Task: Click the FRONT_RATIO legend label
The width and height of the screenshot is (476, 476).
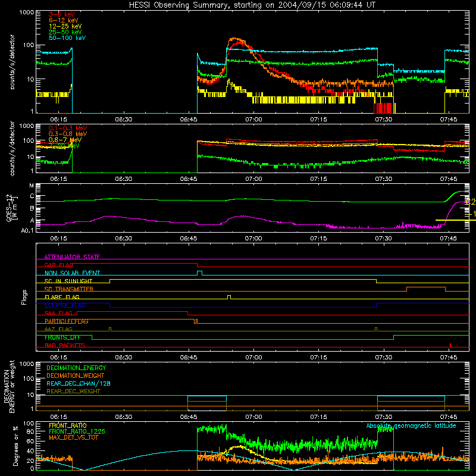Action: pos(68,425)
